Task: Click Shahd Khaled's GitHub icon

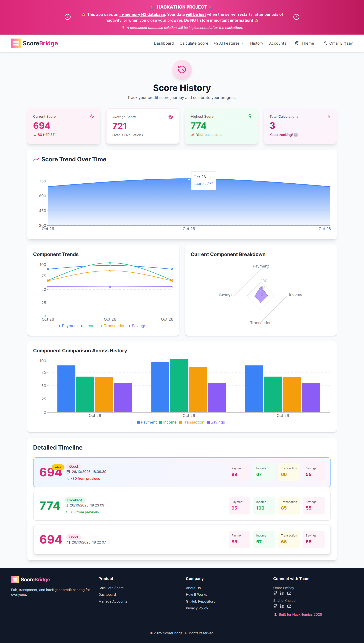Action: [275, 606]
